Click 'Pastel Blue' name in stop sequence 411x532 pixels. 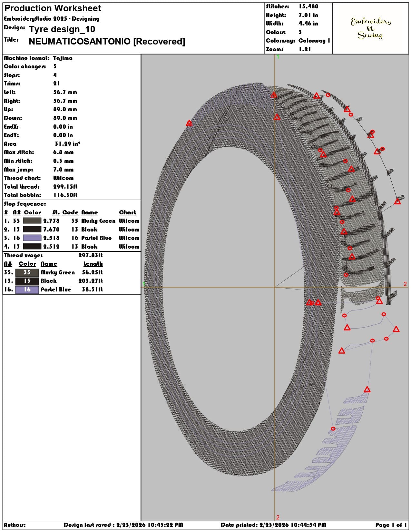tap(96, 238)
